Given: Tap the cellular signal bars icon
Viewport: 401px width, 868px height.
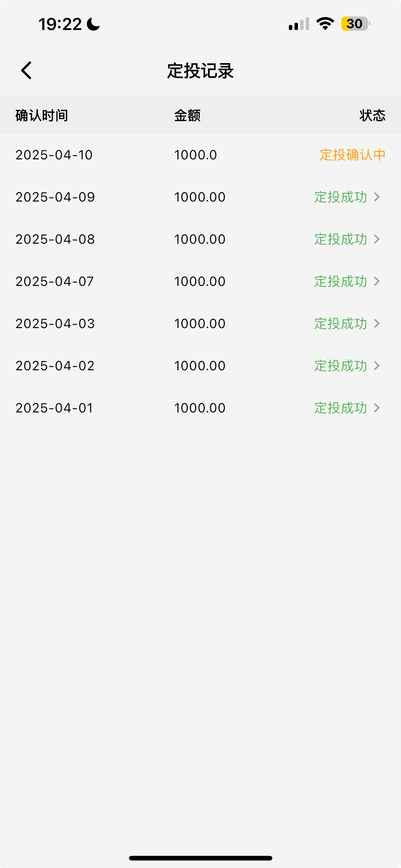Looking at the screenshot, I should [299, 24].
